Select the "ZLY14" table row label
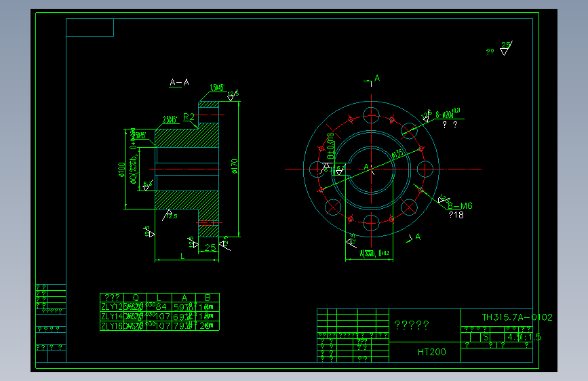This screenshot has width=588, height=381. click(x=112, y=317)
